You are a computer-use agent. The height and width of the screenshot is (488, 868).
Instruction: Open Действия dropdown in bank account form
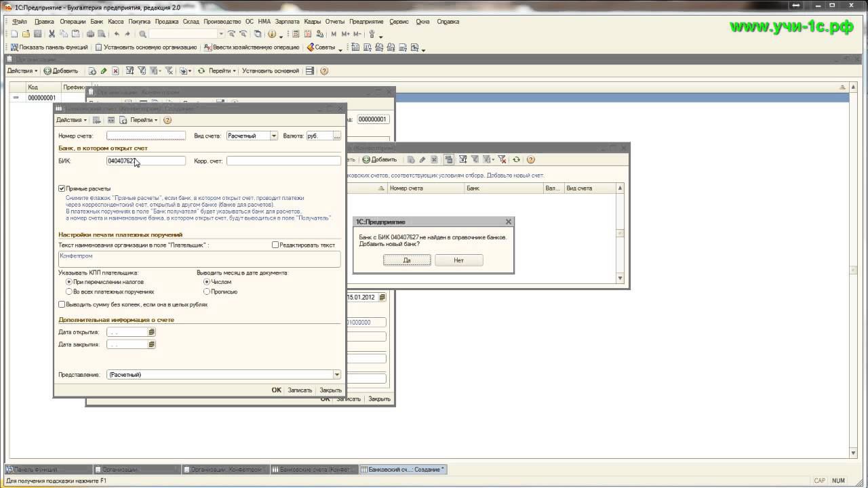(71, 120)
